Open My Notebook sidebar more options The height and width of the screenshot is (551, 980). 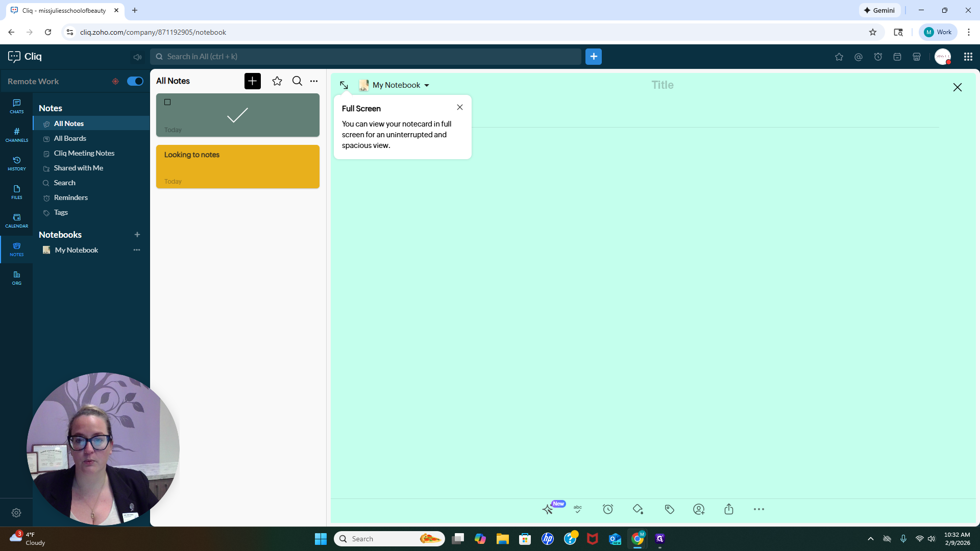(137, 250)
